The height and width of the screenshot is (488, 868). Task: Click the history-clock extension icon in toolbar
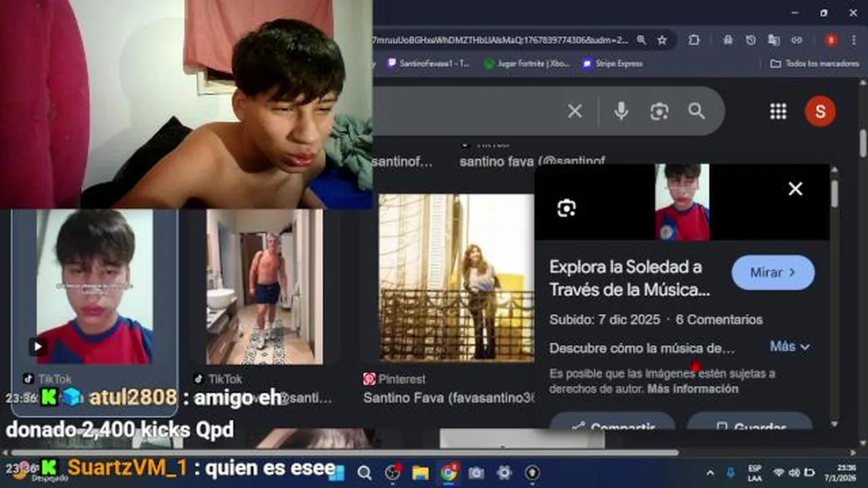click(751, 40)
